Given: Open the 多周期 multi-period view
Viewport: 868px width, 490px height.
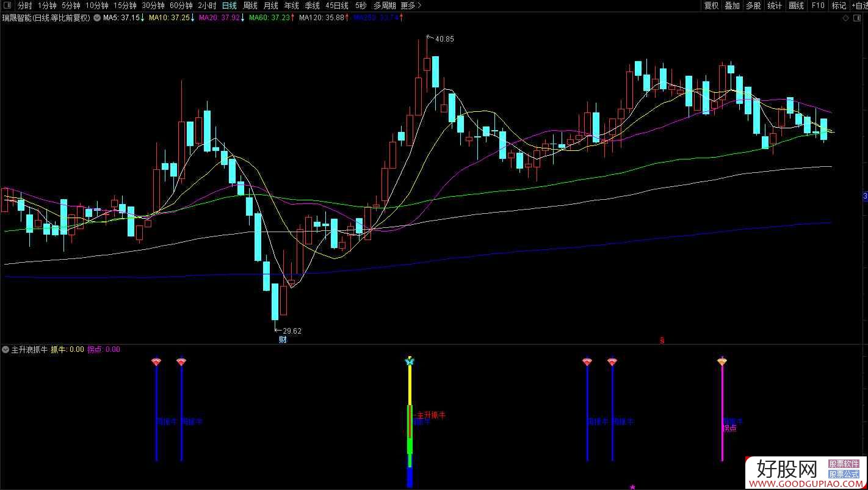Looking at the screenshot, I should [x=385, y=5].
